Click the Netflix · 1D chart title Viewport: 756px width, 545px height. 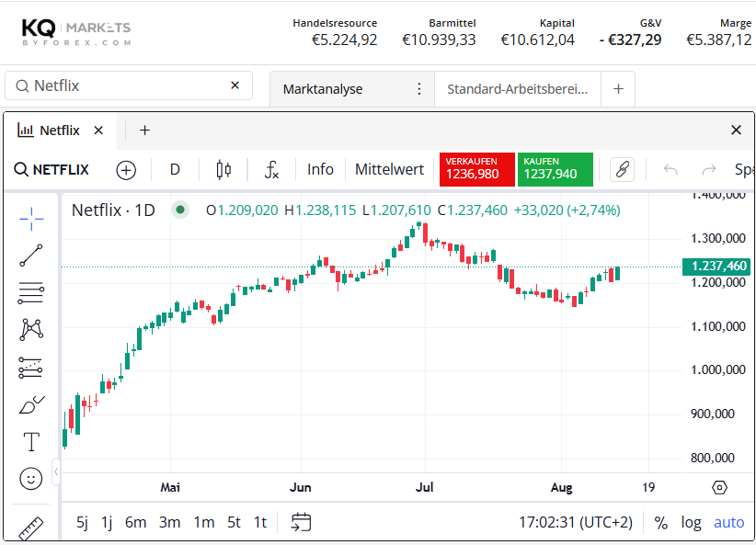point(113,210)
